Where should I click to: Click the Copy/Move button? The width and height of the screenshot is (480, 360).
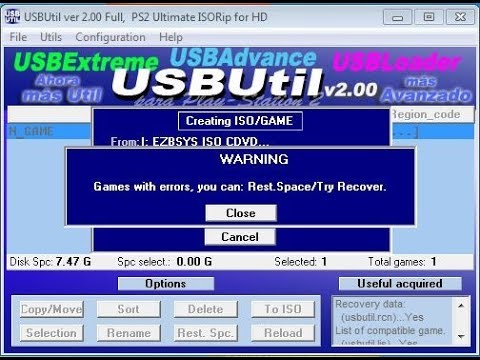pyautogui.click(x=52, y=309)
